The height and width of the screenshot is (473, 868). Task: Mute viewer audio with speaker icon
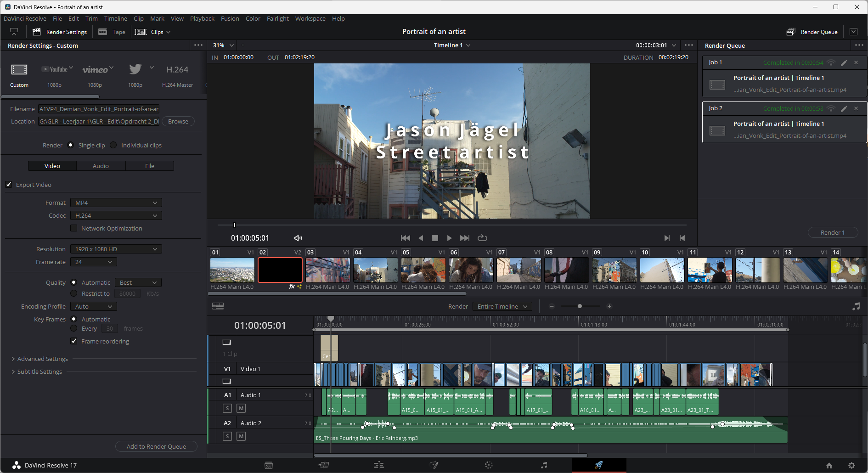click(298, 238)
